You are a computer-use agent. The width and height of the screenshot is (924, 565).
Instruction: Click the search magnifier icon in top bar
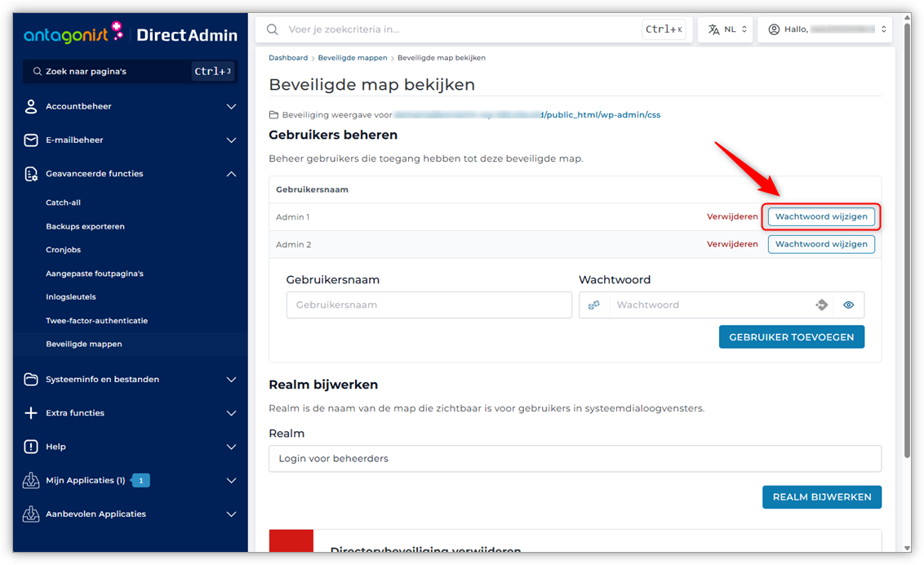tap(273, 29)
